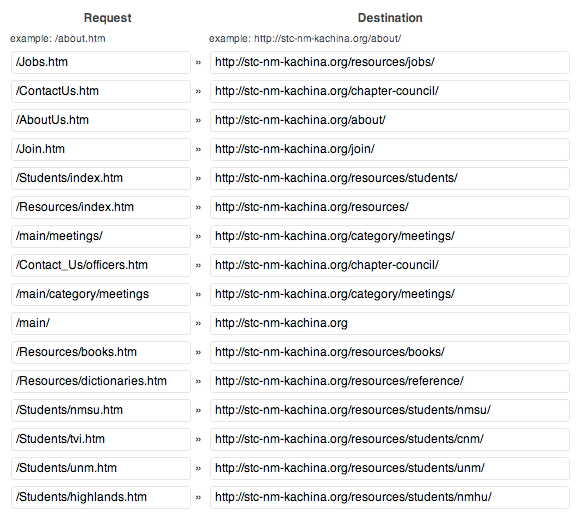The height and width of the screenshot is (513, 583).
Task: Click the 'example: http://stc-nm-kachina.org/about/' hint text
Action: tap(305, 39)
